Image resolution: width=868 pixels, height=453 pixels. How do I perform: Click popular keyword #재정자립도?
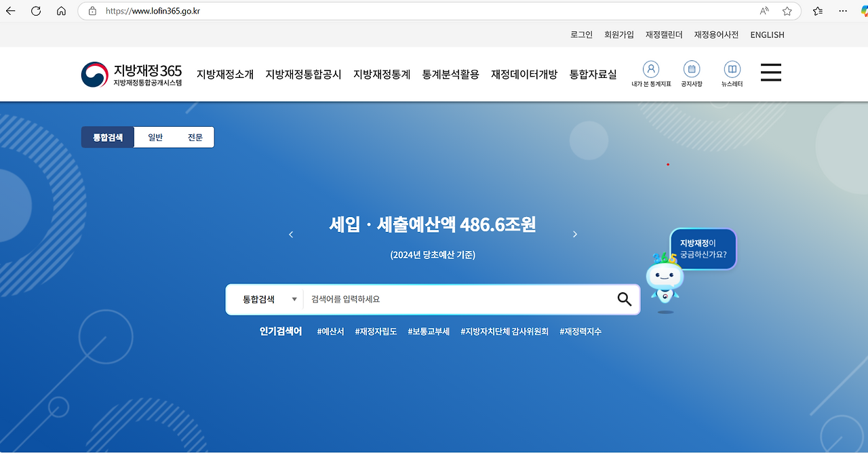376,332
